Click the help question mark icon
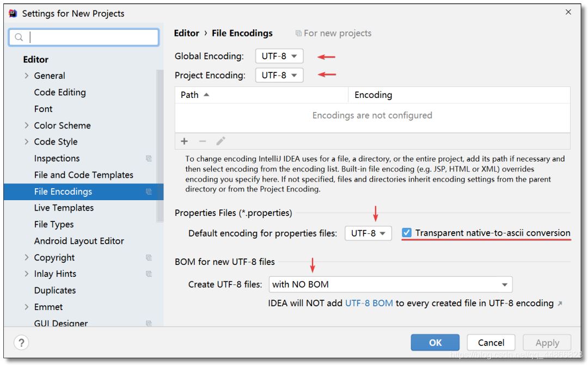The width and height of the screenshot is (588, 365). [x=21, y=343]
